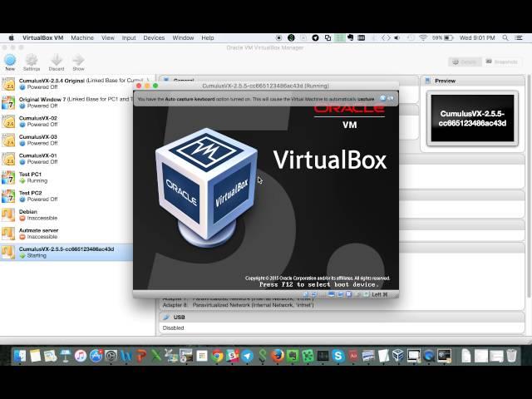532x399 pixels.
Task: Open Skype from the Dock
Action: tap(338, 356)
